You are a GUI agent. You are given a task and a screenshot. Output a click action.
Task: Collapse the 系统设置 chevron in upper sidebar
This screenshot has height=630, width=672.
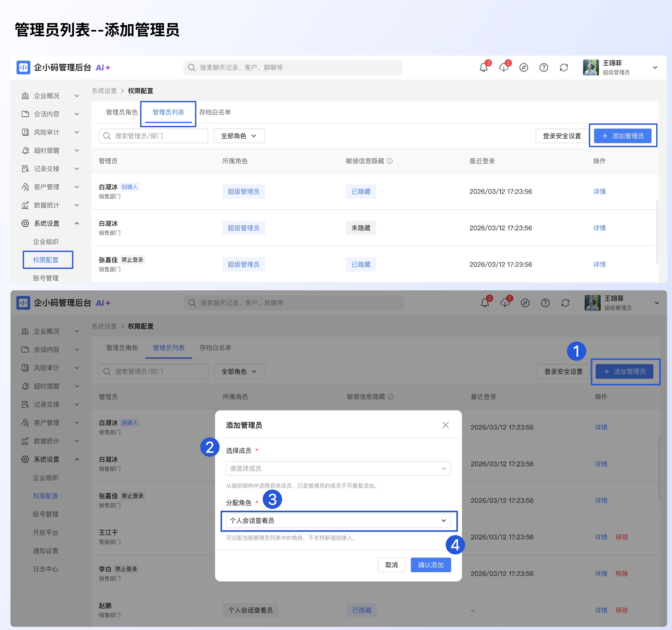pyautogui.click(x=77, y=223)
